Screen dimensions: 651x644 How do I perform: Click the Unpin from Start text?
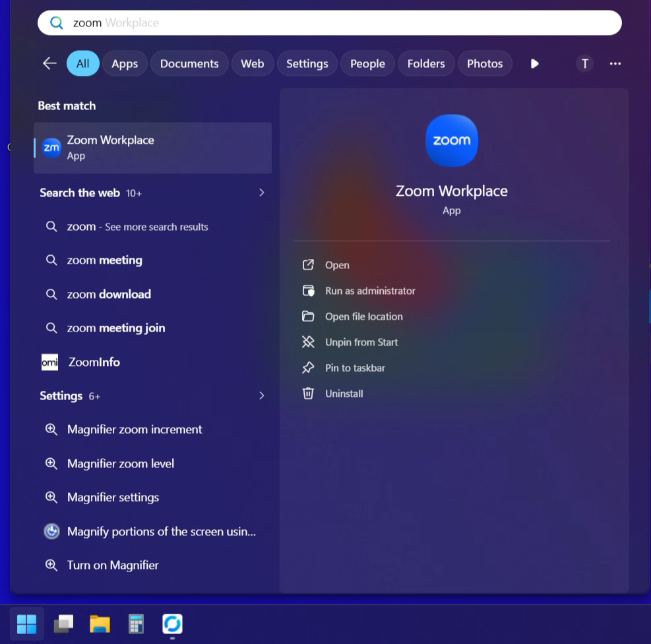coord(361,342)
